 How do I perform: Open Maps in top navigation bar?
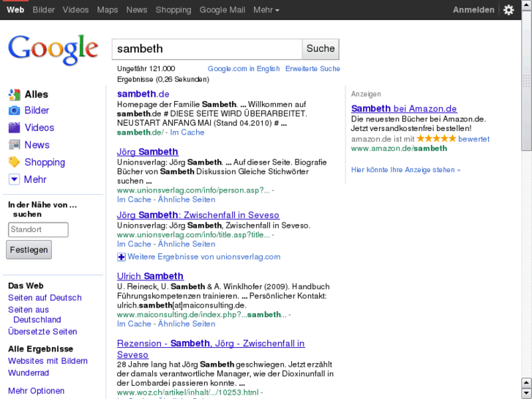coord(108,10)
